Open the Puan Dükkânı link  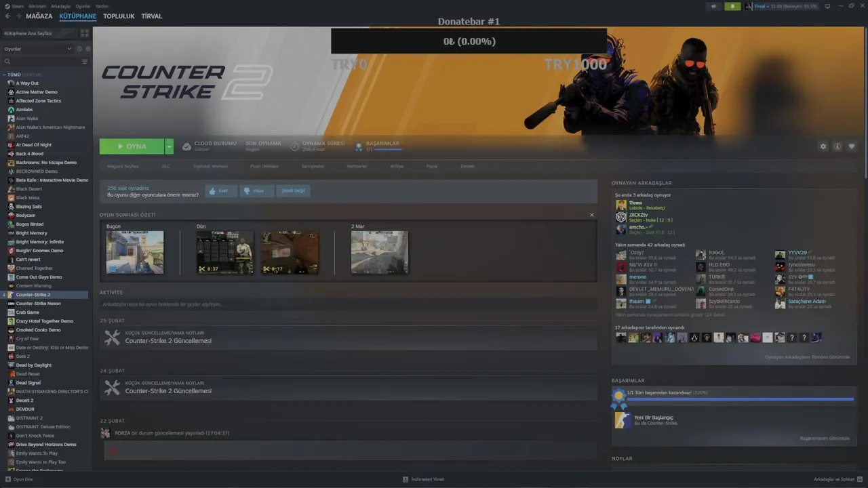264,166
